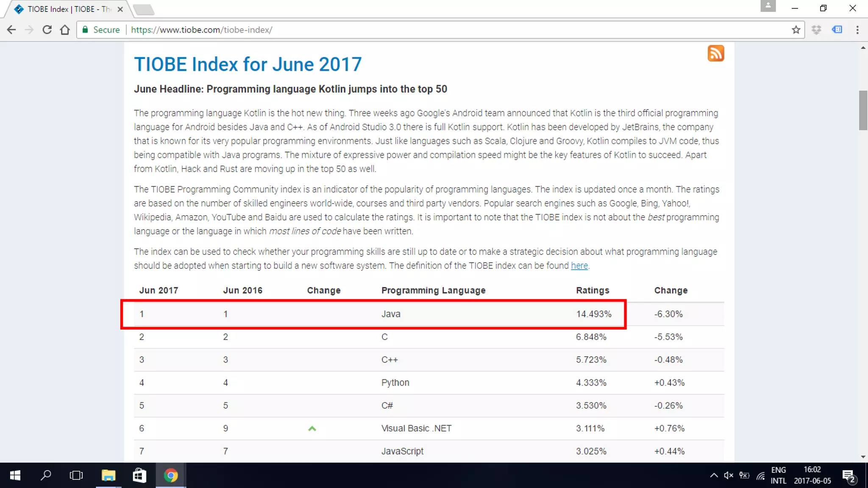The image size is (868, 488).
Task: Click the Windows Store taskbar icon
Action: [x=139, y=475]
